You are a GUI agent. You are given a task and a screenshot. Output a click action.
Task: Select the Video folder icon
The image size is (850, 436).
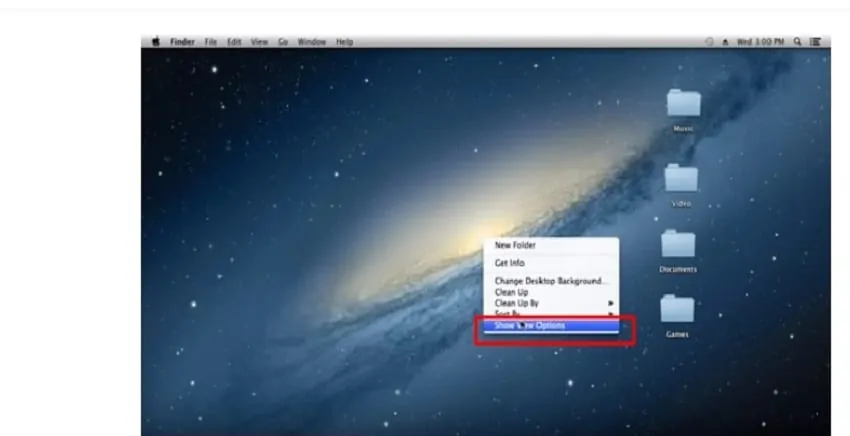click(x=681, y=178)
